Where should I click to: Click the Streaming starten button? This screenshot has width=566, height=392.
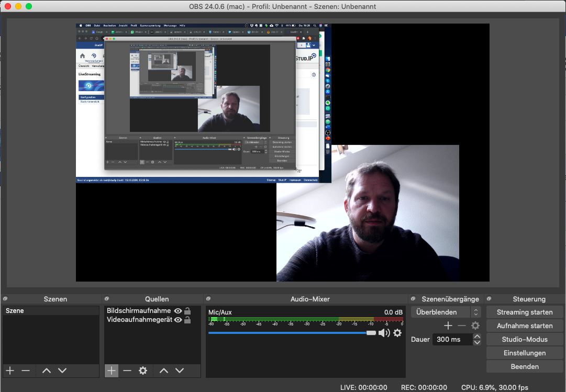pos(525,312)
